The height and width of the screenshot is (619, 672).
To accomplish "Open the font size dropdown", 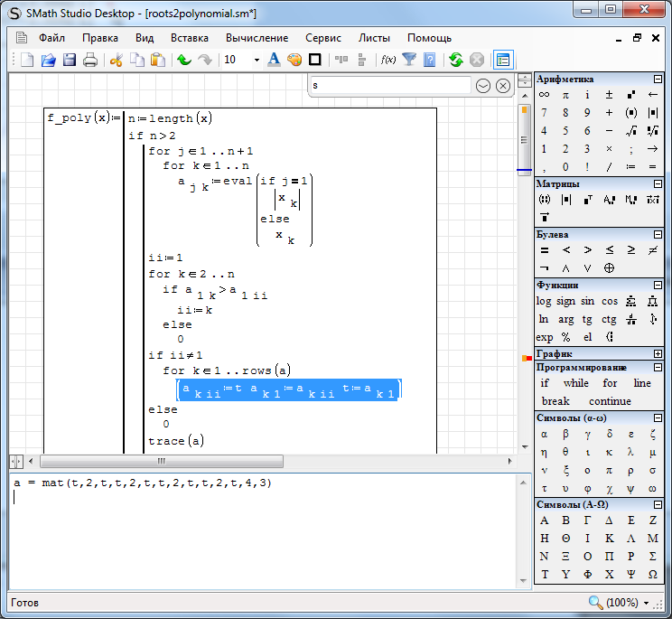I will (257, 61).
